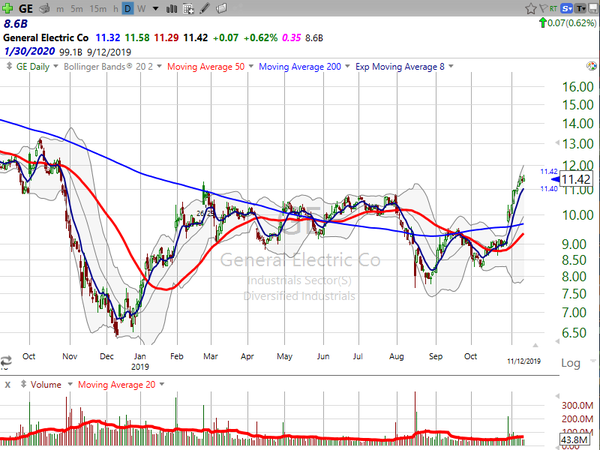The image size is (600, 450).
Task: Switch to 1-minute timeframe 'm'
Action: [x=60, y=9]
